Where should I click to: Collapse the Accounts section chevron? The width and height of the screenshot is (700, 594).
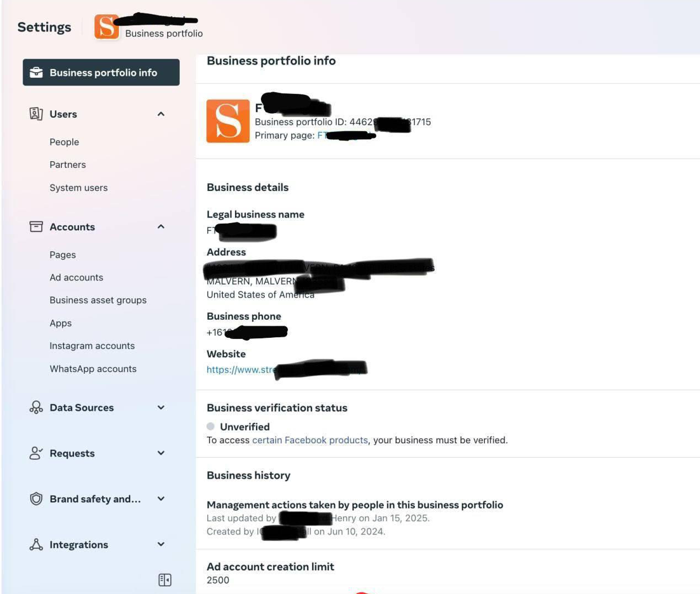pyautogui.click(x=161, y=227)
